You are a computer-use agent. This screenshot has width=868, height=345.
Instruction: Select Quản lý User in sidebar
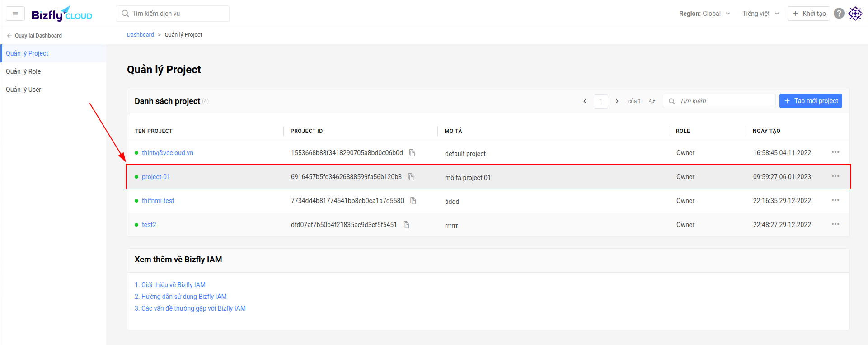coord(23,90)
